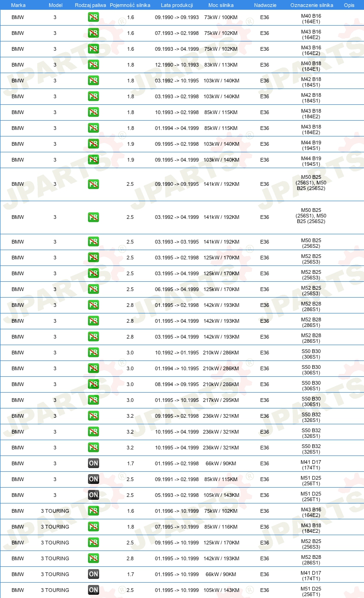Click petrol icon in 12.1990 -> 10.1993 row

(93, 65)
